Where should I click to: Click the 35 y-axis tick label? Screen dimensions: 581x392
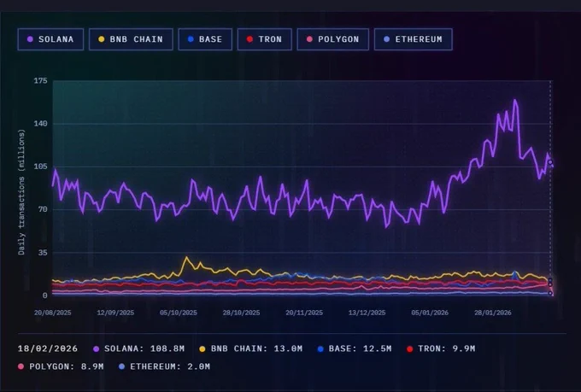coord(43,253)
